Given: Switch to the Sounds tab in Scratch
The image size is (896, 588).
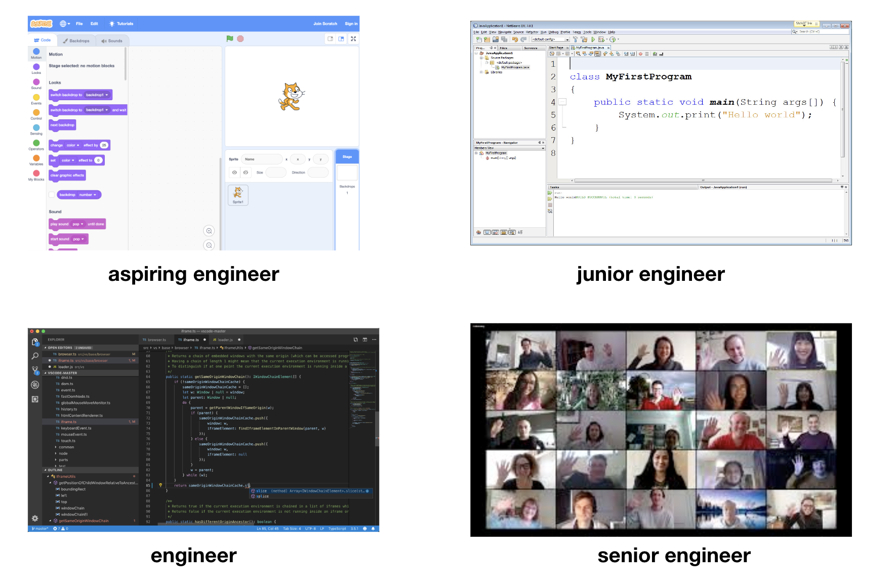Looking at the screenshot, I should [112, 40].
